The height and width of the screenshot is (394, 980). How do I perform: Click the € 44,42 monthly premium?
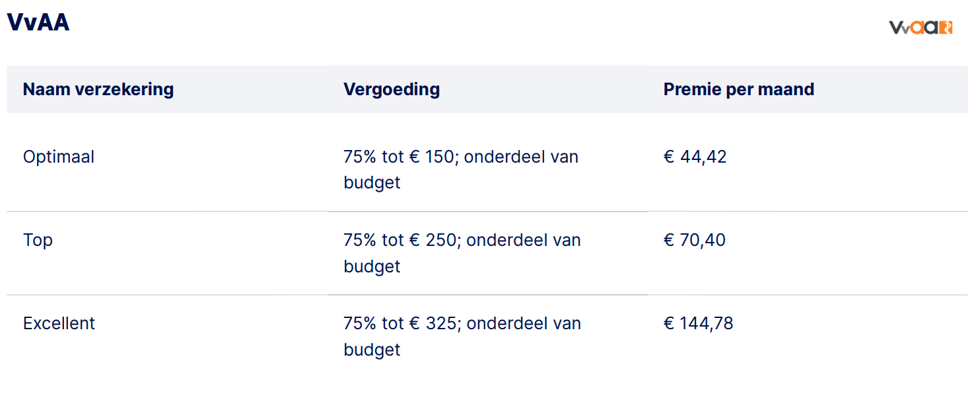click(x=695, y=157)
